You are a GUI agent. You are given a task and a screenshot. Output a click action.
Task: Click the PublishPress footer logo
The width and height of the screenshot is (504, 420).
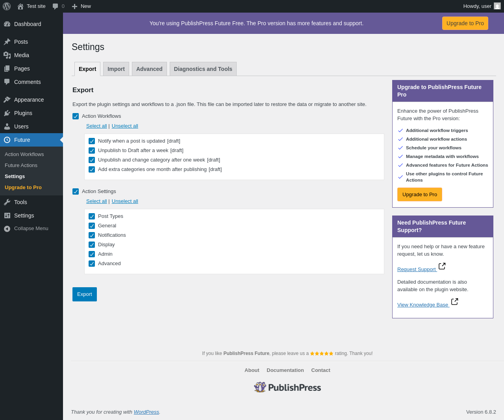point(287,387)
